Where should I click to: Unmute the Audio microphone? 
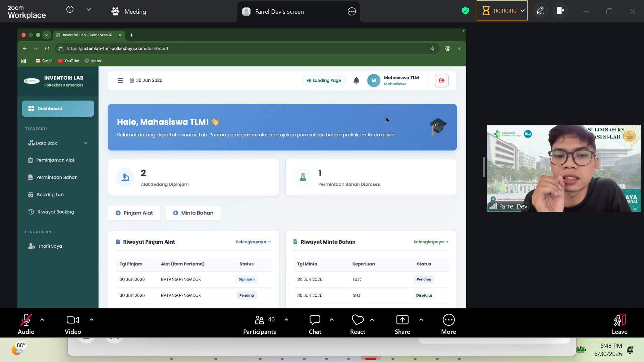pyautogui.click(x=26, y=324)
